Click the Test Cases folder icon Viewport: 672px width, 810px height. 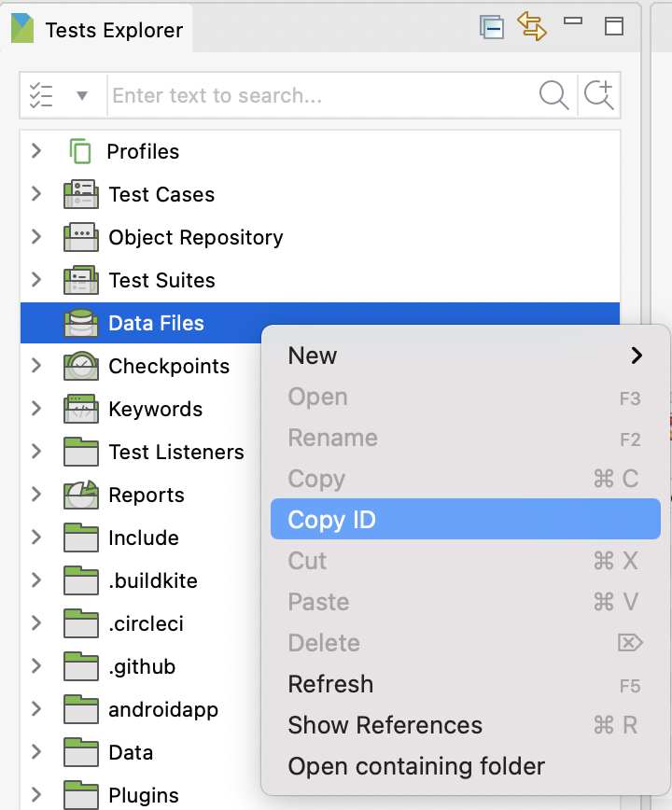click(81, 194)
